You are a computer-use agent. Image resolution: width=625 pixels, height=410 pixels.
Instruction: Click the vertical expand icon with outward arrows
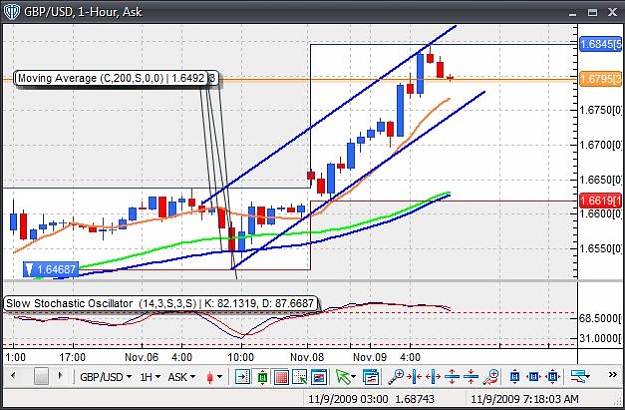[x=452, y=377]
